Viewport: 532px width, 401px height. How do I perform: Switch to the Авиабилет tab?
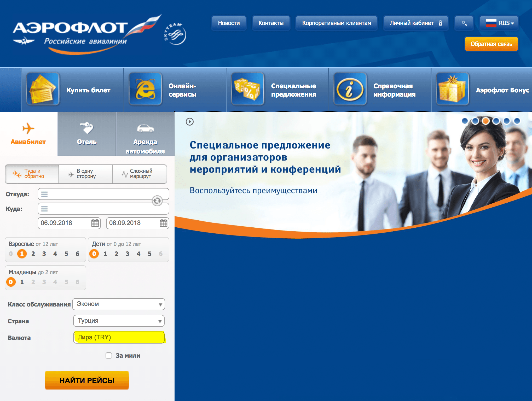(x=28, y=134)
